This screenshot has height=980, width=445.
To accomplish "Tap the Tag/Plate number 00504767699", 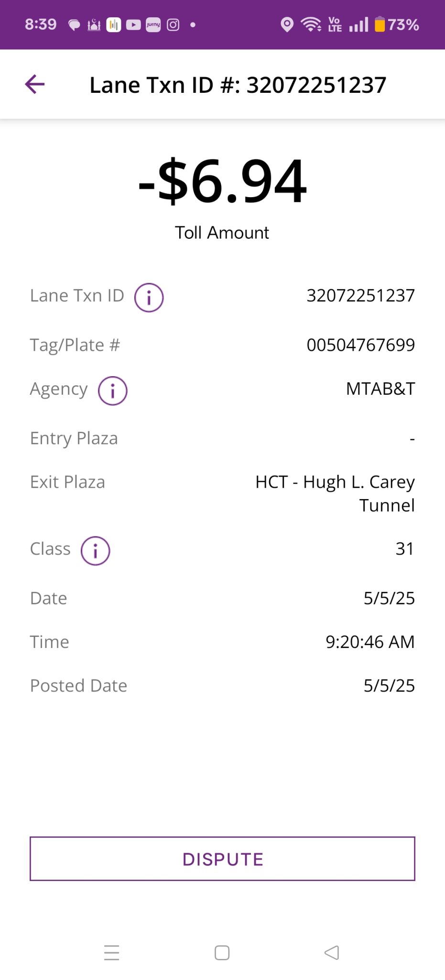I will pos(361,345).
